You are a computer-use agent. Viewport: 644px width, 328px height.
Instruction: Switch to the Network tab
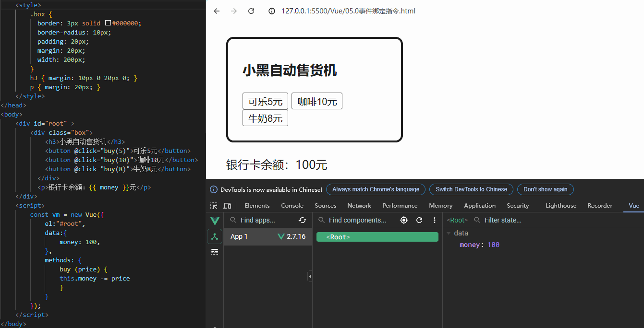tap(359, 206)
